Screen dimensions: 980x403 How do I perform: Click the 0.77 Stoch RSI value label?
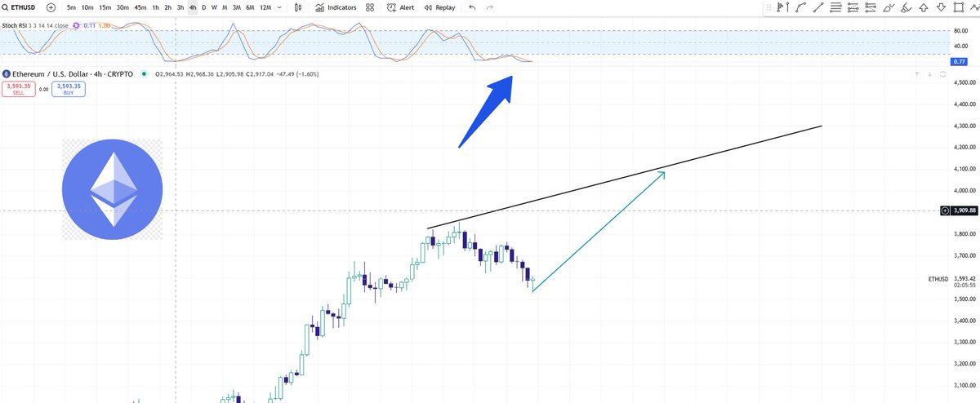pos(959,61)
